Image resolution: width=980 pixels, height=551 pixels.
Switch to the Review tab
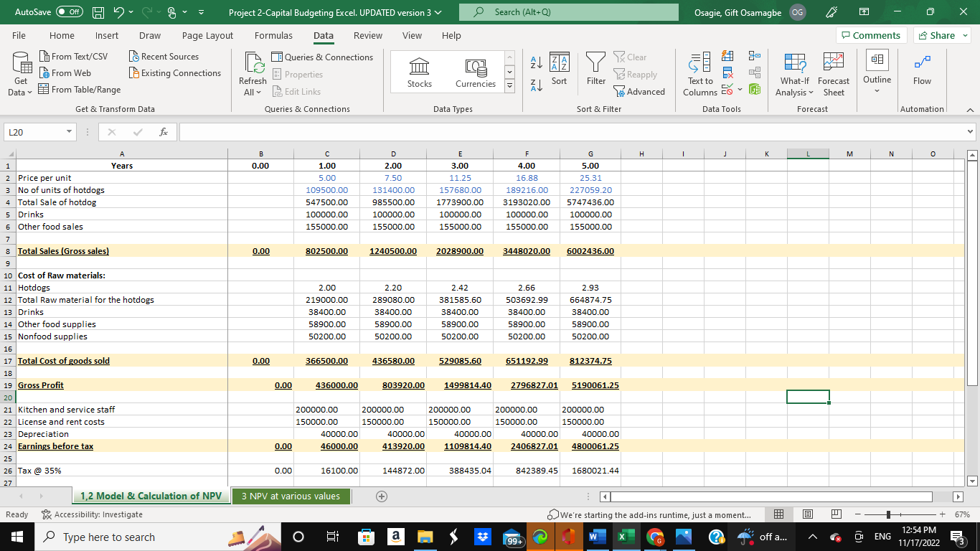click(368, 35)
